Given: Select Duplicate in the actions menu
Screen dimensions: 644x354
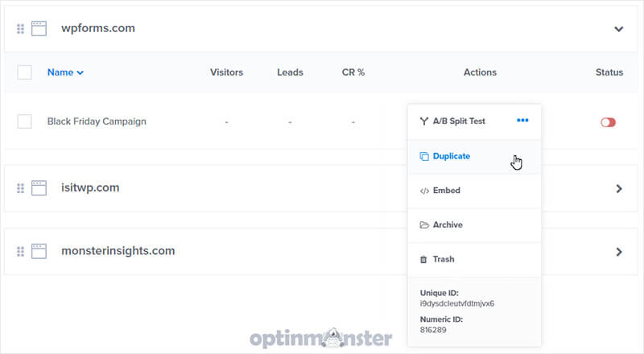Looking at the screenshot, I should click(474, 156).
